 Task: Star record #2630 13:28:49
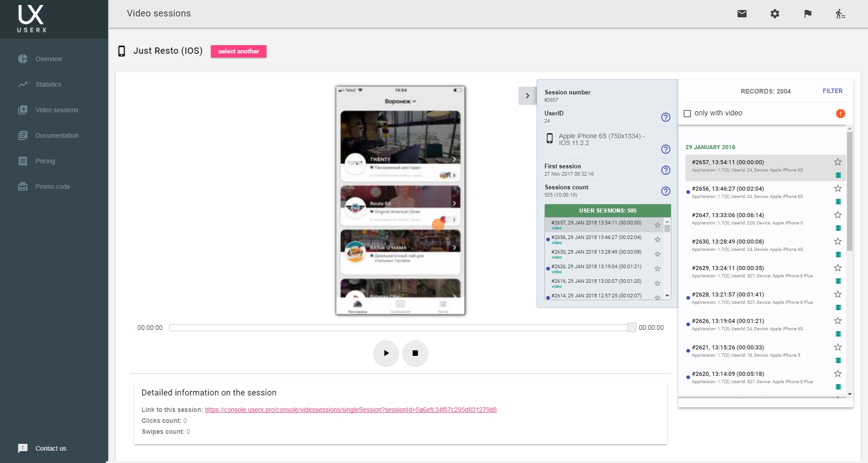838,241
